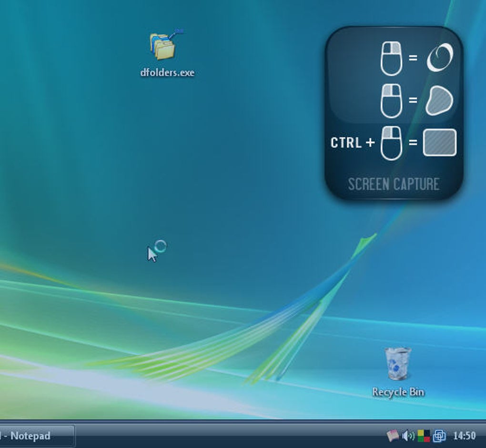The image size is (486, 448).
Task: Click the four colored squares tray icon
Action: point(423,436)
